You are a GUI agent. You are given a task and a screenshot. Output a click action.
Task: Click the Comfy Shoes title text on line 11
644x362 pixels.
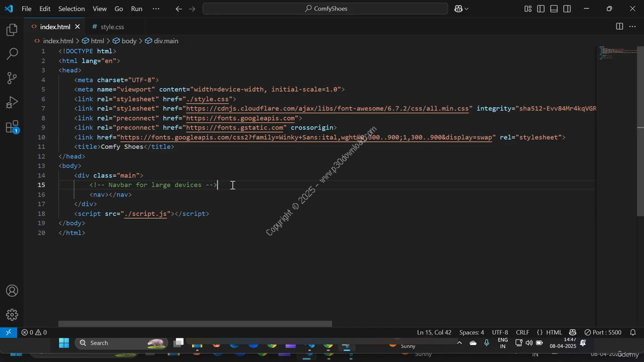click(x=122, y=147)
